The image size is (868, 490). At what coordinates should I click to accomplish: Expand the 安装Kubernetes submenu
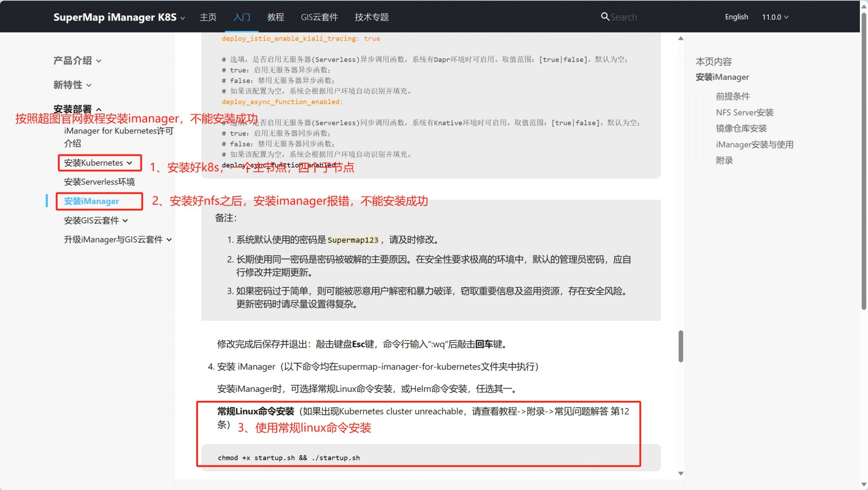click(x=98, y=163)
